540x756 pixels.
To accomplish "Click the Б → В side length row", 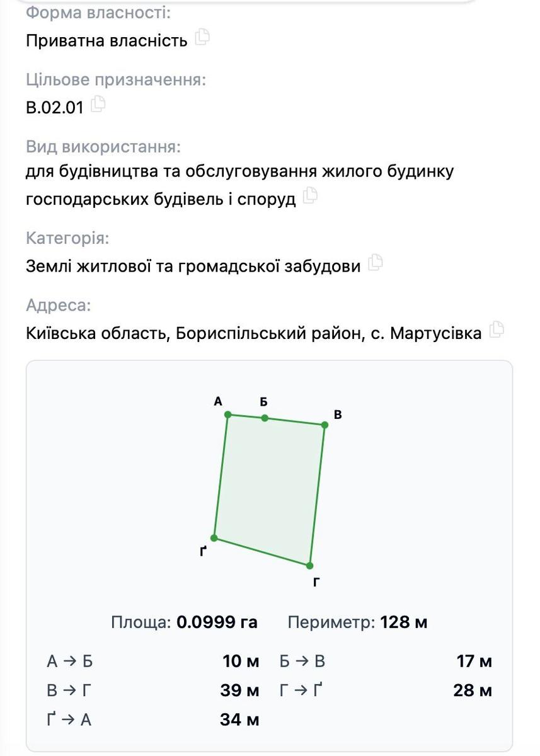I will point(386,661).
